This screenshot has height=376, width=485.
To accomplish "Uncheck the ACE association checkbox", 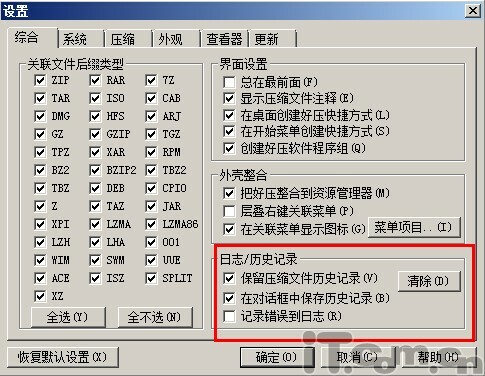I will tap(40, 278).
